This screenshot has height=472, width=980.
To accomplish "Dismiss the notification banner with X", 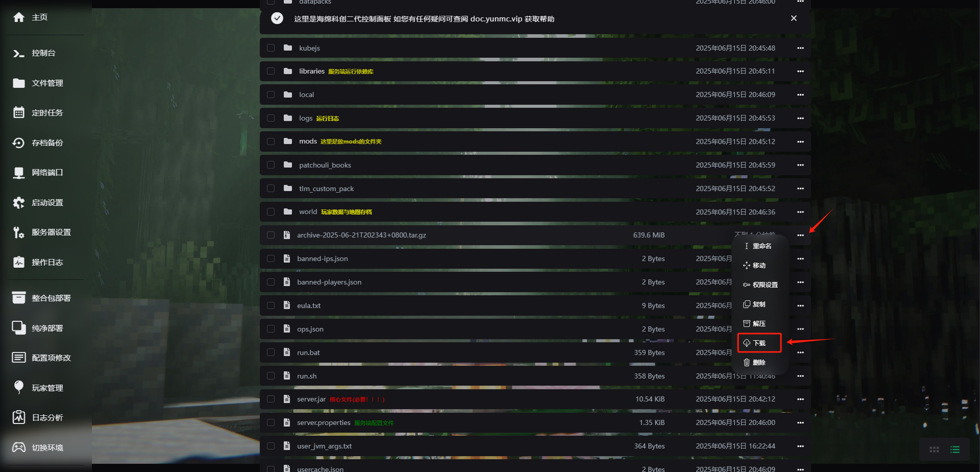I will pyautogui.click(x=794, y=18).
